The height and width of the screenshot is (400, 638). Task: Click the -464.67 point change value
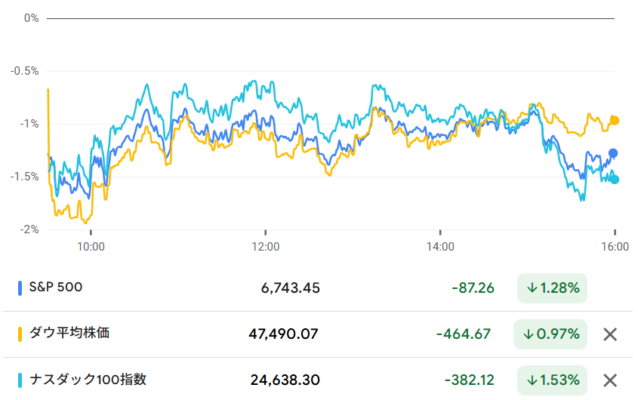click(x=463, y=334)
